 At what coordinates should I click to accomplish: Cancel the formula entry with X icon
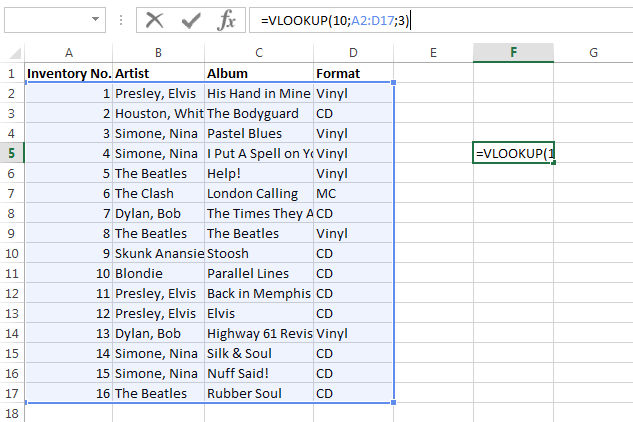tap(154, 20)
